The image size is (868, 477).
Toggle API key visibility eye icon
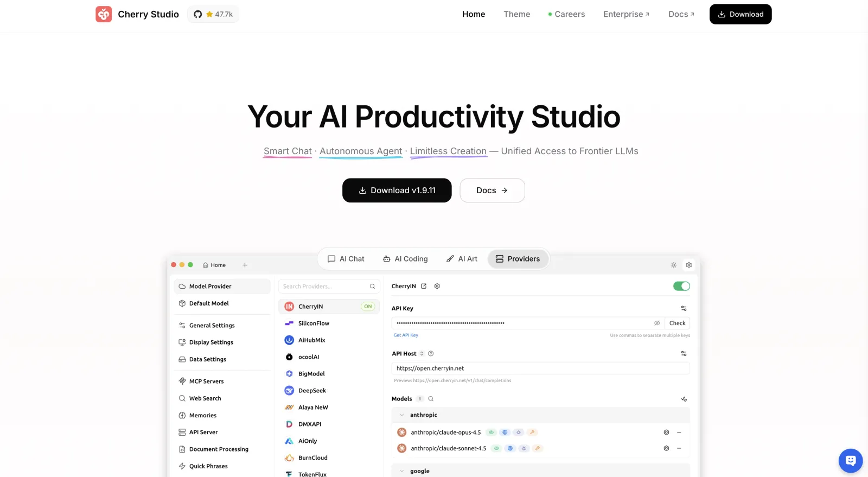657,323
